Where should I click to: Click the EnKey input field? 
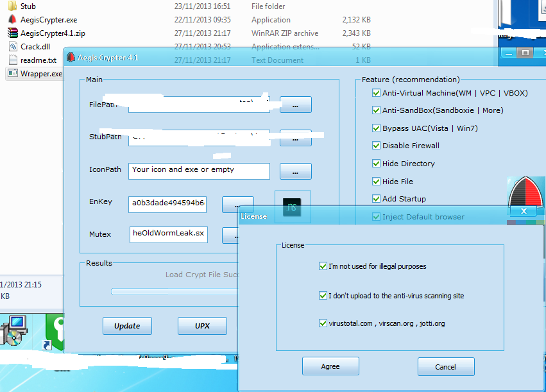tap(167, 205)
